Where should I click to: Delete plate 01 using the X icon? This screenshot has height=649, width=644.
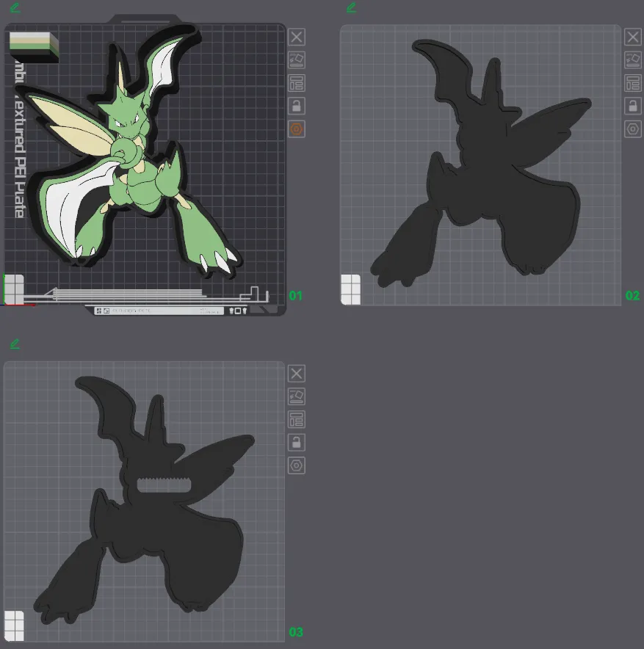tap(297, 37)
